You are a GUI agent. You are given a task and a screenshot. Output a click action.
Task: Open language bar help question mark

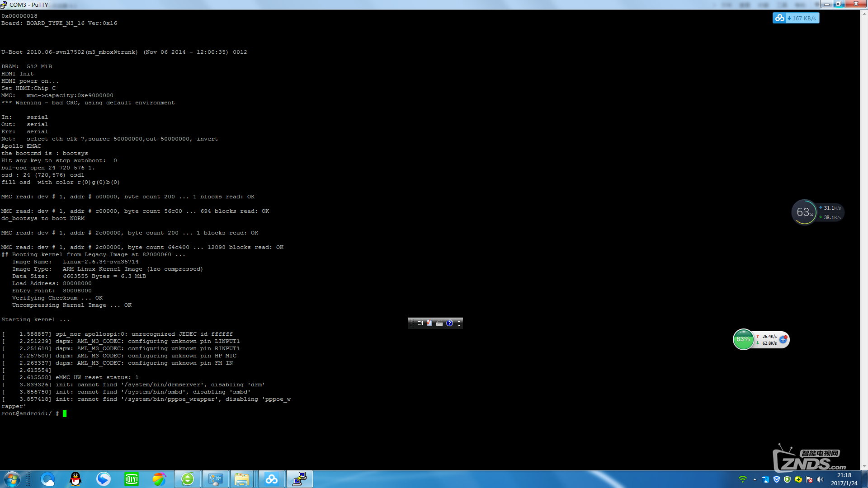(449, 323)
